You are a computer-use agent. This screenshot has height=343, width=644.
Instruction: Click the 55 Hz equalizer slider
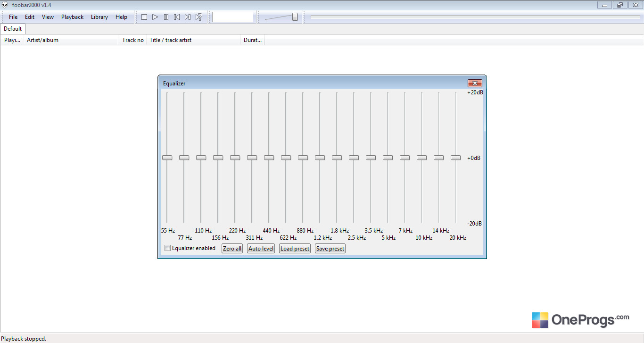click(167, 158)
